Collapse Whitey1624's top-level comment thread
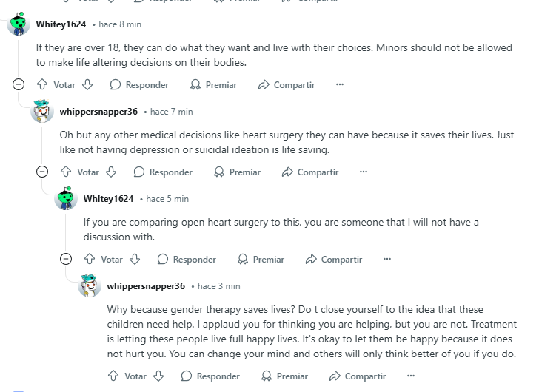Screen dimensions: 559x392 19,84
